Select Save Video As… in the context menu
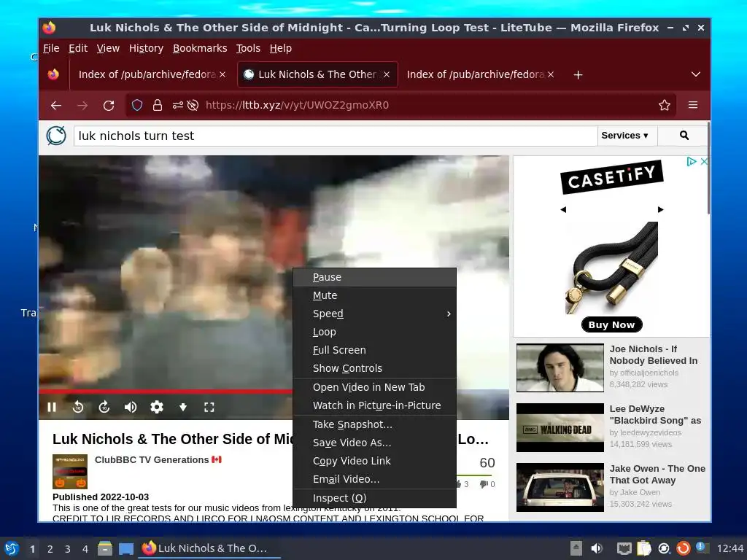 pos(375,443)
